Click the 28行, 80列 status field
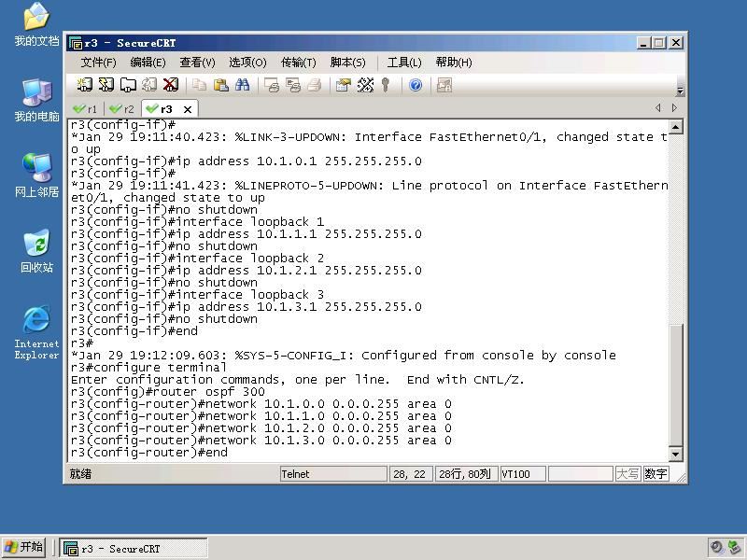 (x=466, y=474)
